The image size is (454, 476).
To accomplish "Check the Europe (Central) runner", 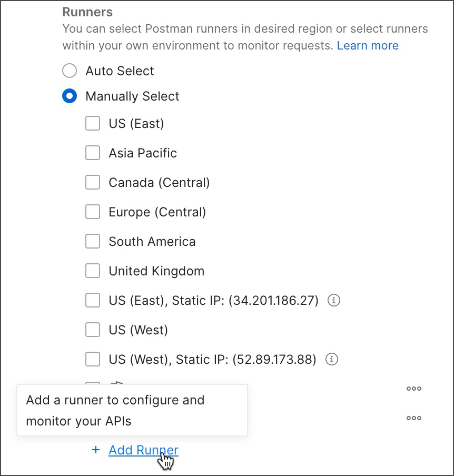I will [x=92, y=212].
